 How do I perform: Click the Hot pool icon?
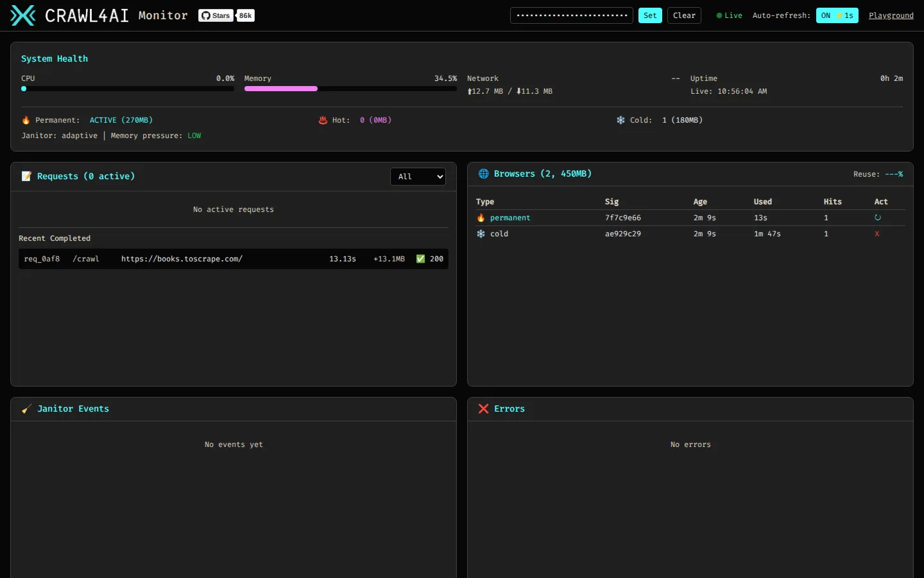(323, 120)
